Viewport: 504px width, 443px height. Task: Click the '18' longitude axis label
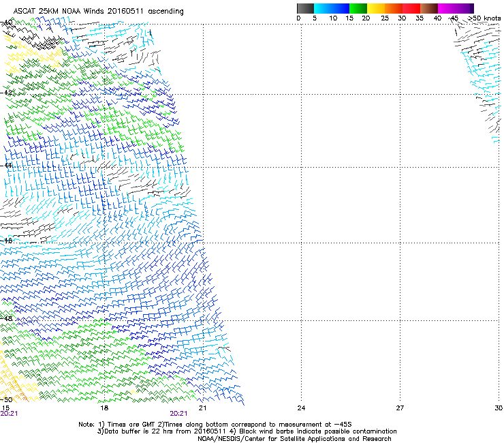[104, 408]
